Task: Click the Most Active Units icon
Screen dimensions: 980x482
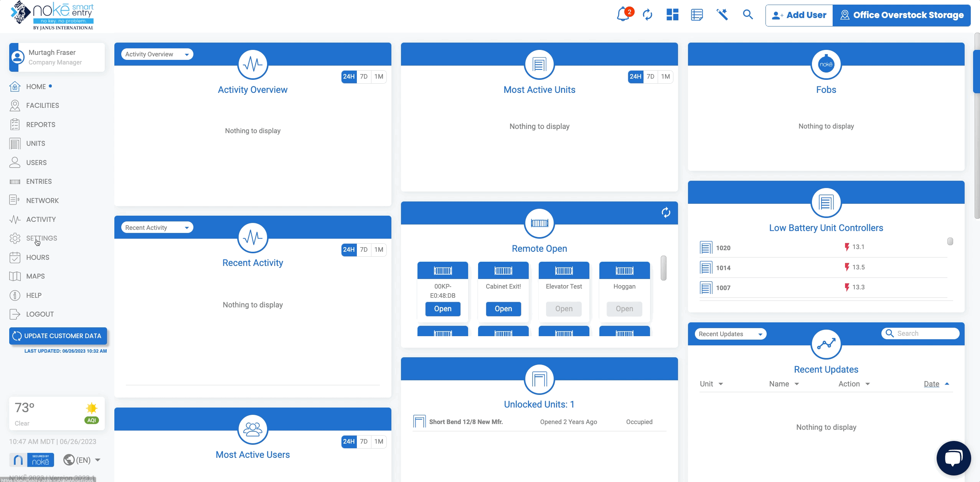Action: (x=539, y=64)
